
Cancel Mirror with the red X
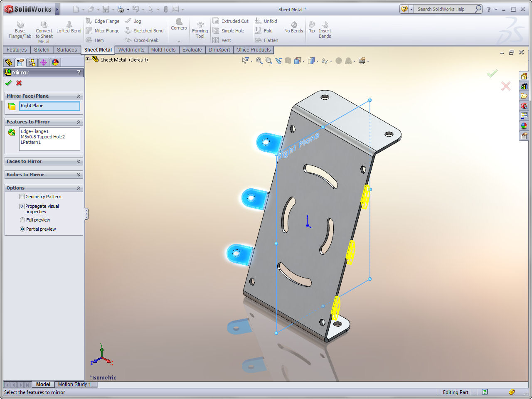[19, 83]
